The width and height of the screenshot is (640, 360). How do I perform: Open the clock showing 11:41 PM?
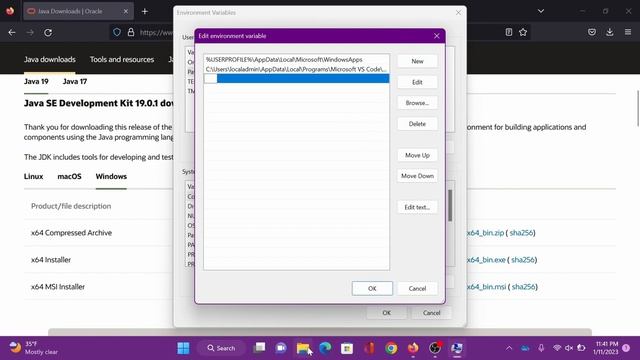click(606, 348)
